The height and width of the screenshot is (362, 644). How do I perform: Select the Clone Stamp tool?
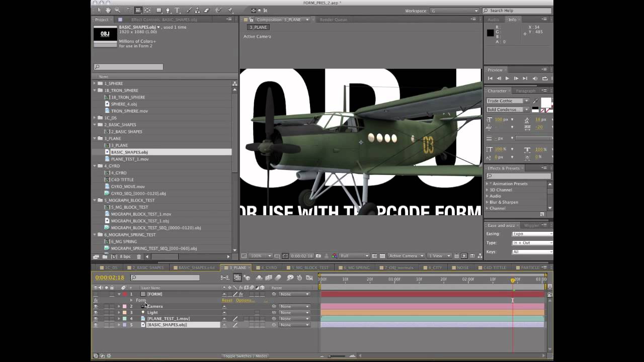click(x=197, y=10)
